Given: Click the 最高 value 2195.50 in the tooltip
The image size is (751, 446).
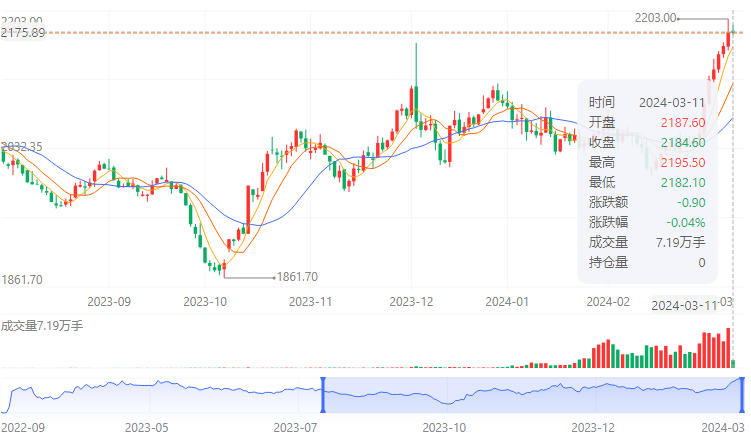Looking at the screenshot, I should pyautogui.click(x=684, y=162).
